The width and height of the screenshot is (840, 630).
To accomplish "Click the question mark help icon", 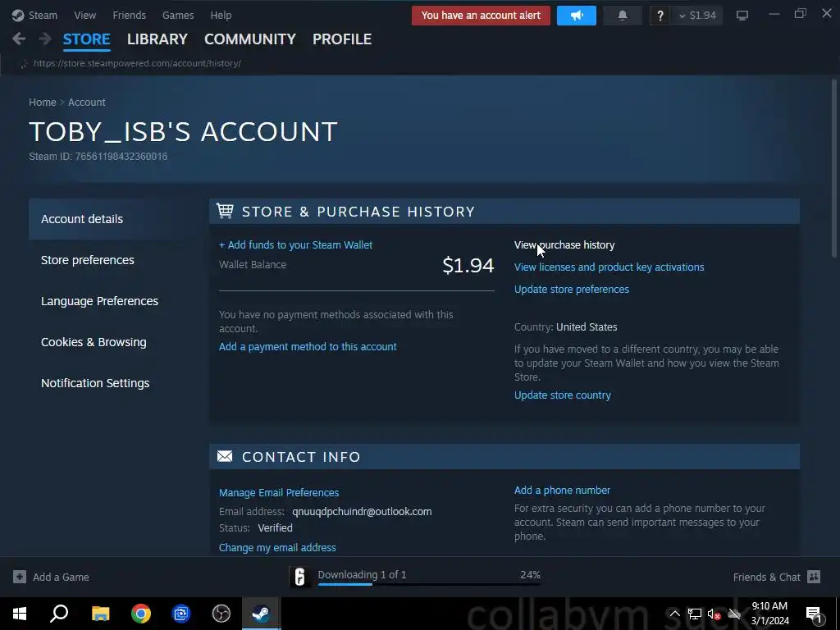I will click(660, 16).
